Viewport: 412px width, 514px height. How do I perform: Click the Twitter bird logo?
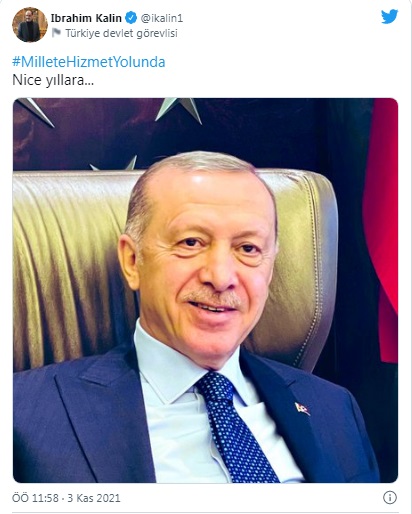click(x=390, y=16)
